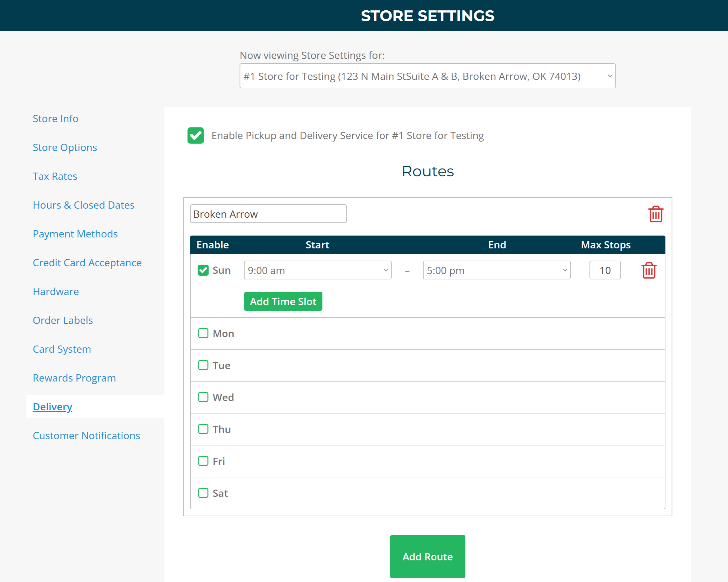Screen dimensions: 728x582
Task: Click the Broken Arrow route name field
Action: 268,214
